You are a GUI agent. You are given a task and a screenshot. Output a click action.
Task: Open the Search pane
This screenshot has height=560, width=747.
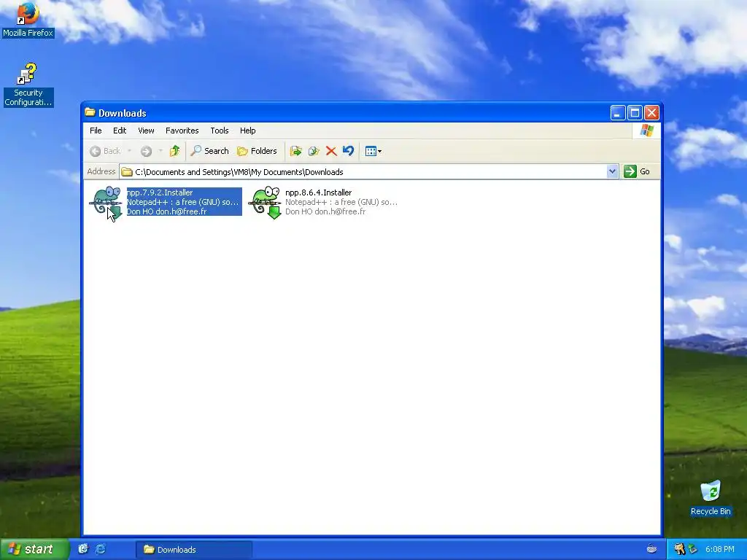point(209,151)
